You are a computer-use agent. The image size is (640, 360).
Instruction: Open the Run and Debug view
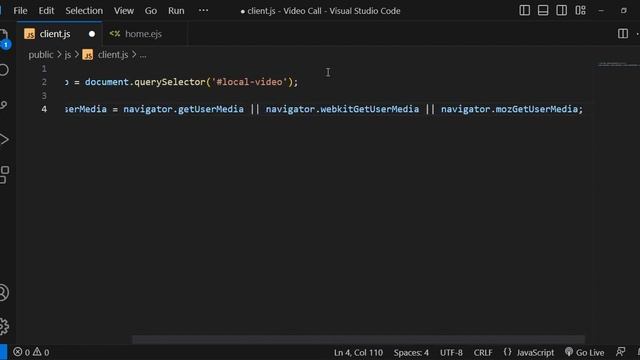point(4,140)
